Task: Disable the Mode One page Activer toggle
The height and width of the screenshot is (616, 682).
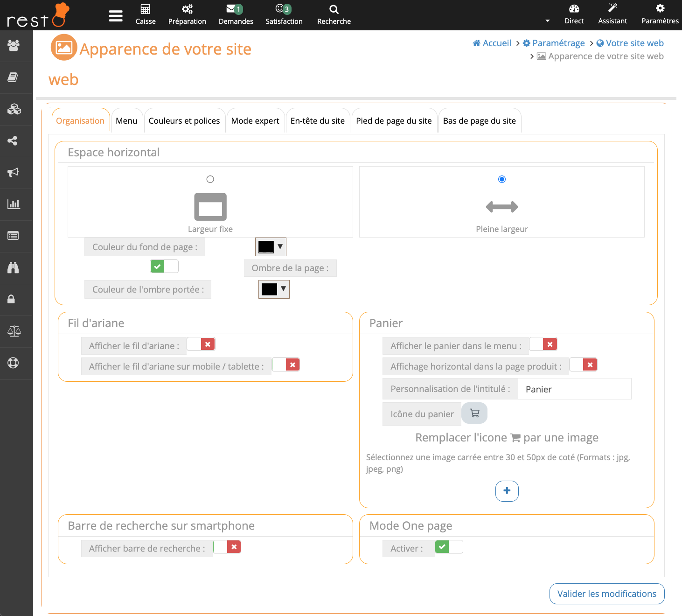Action: pos(449,546)
